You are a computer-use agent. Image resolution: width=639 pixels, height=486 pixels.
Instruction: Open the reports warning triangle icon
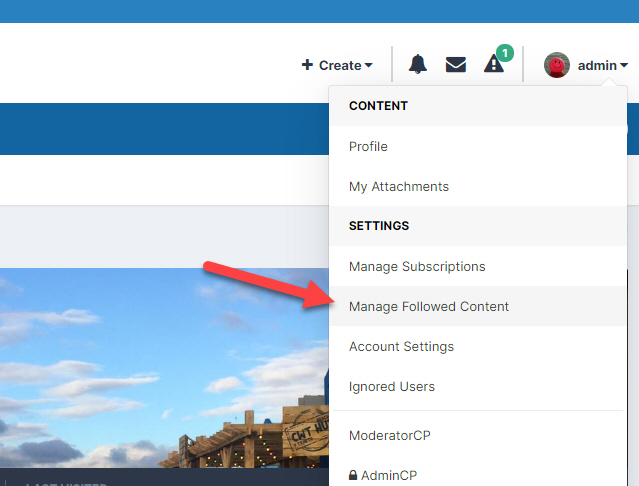tap(494, 64)
